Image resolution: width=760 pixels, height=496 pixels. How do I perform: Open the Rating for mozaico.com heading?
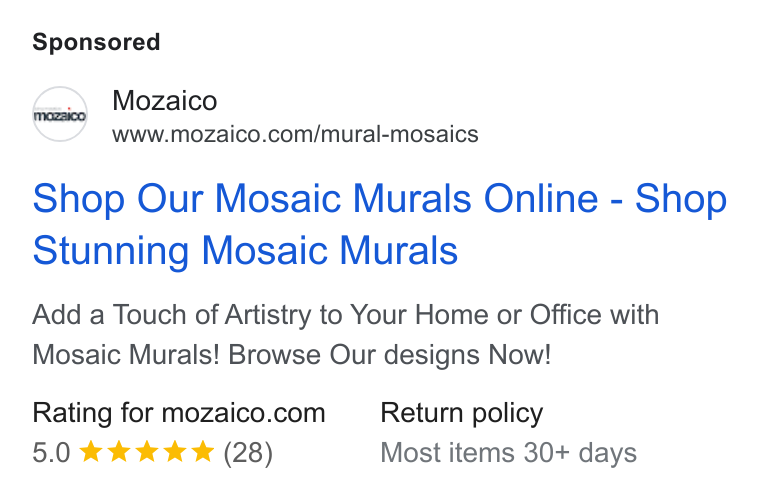179,413
